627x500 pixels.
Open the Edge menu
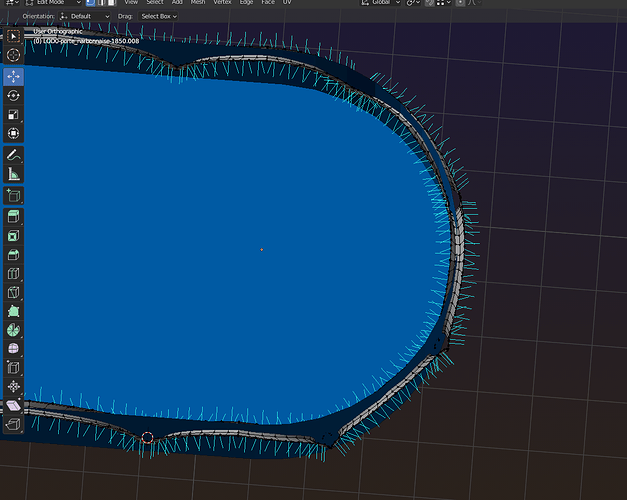pyautogui.click(x=246, y=2)
